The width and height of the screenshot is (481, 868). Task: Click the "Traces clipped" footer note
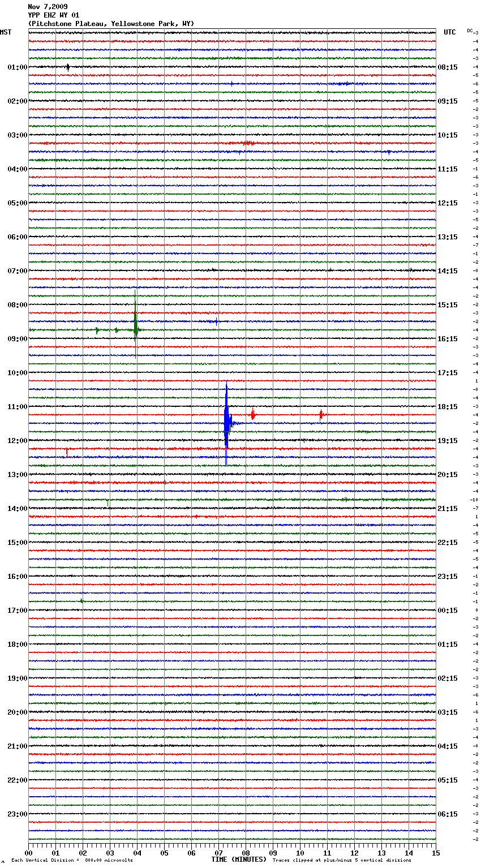point(342,861)
